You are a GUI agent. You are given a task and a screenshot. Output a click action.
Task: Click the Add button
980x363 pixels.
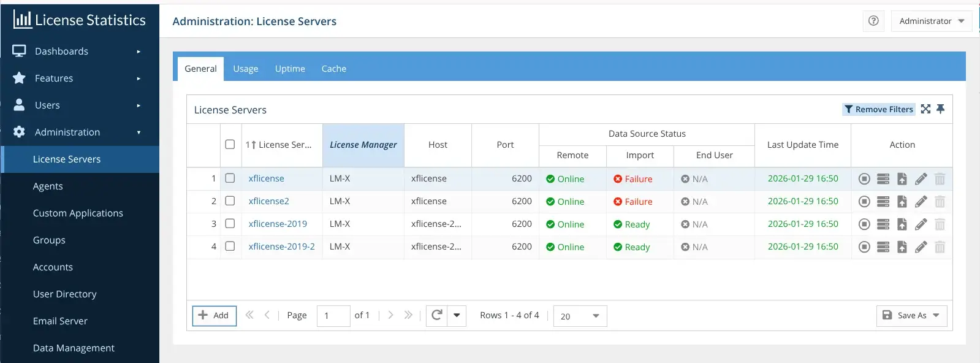214,315
